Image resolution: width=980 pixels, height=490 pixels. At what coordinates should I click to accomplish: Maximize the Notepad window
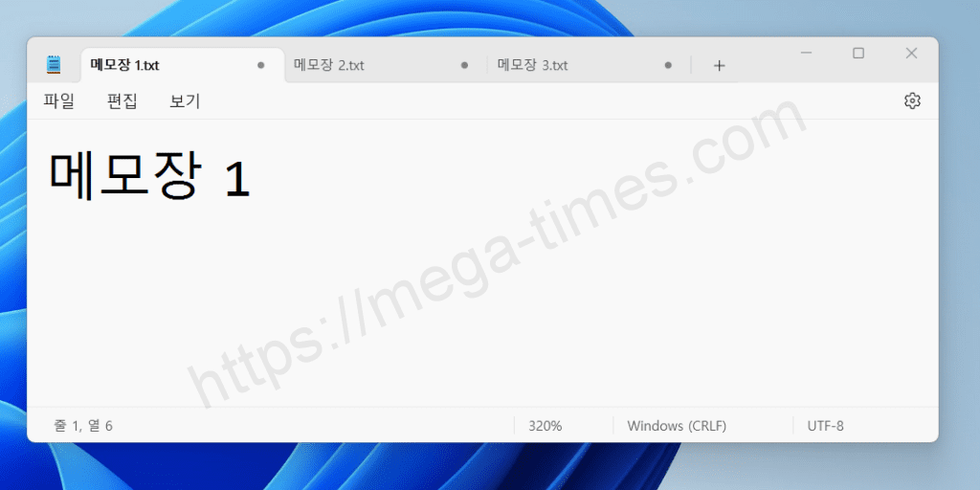(858, 54)
